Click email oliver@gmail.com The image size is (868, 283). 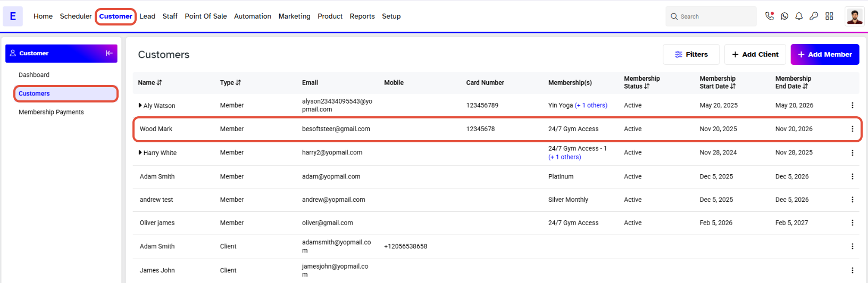pos(327,223)
